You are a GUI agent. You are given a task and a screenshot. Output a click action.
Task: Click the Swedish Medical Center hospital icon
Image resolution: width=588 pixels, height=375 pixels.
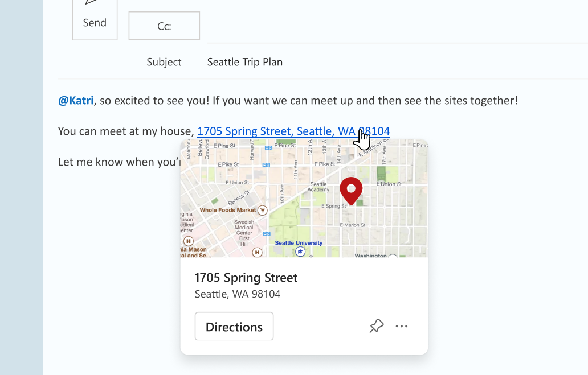coord(257,253)
